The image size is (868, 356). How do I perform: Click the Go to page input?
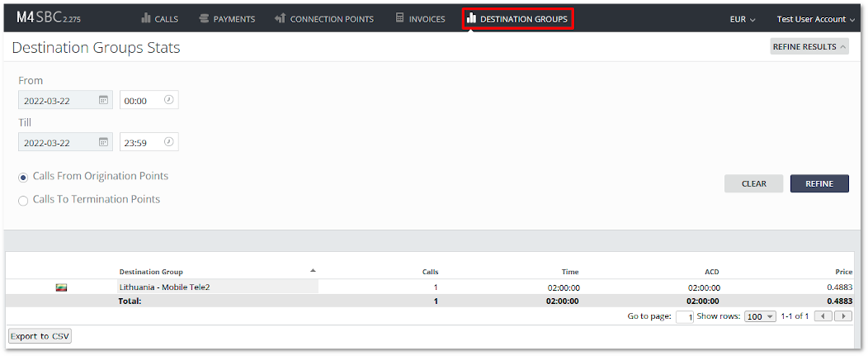[684, 316]
